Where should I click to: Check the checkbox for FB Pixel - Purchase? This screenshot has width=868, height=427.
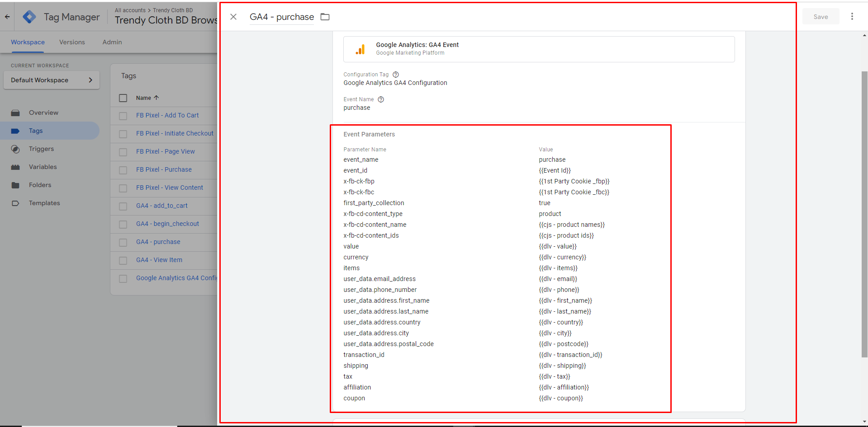(x=123, y=170)
